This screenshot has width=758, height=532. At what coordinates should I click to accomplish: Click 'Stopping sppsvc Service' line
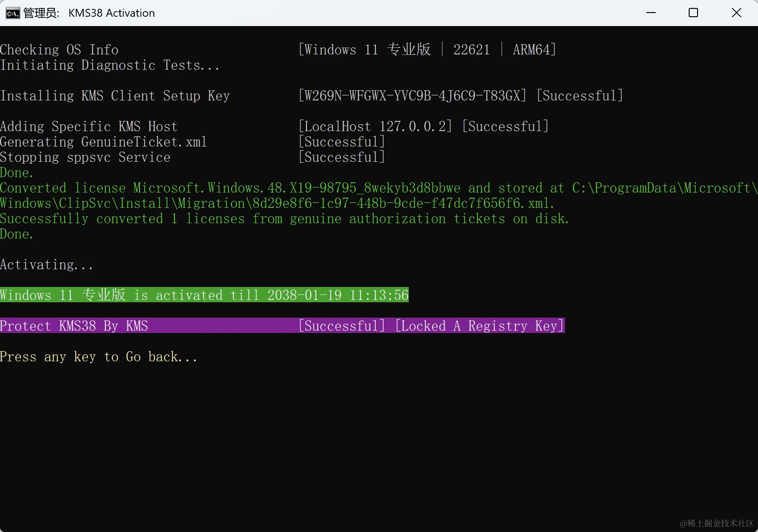point(85,157)
